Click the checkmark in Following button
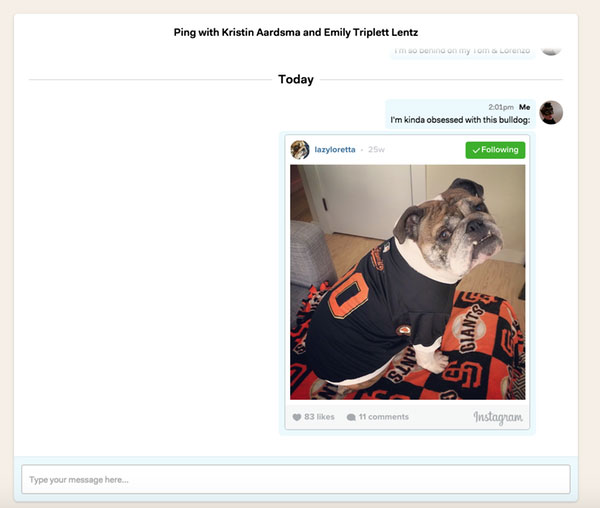 pyautogui.click(x=476, y=150)
